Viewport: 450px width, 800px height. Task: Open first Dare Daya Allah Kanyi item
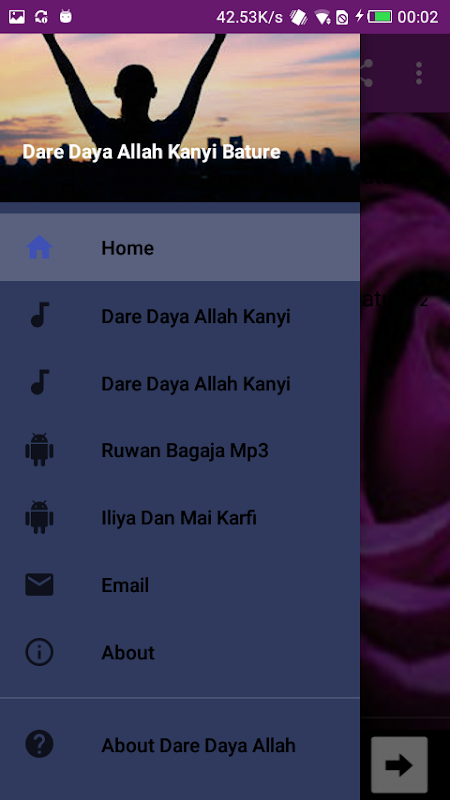[180, 315]
